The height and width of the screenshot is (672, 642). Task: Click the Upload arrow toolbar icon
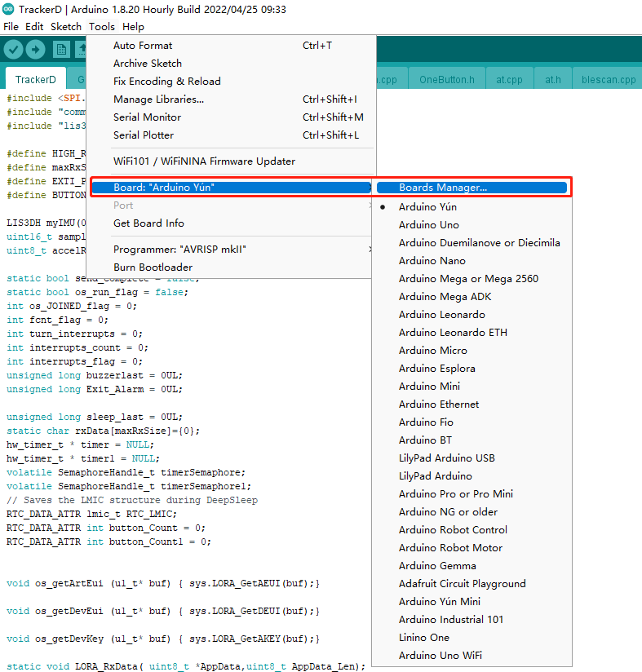point(36,50)
